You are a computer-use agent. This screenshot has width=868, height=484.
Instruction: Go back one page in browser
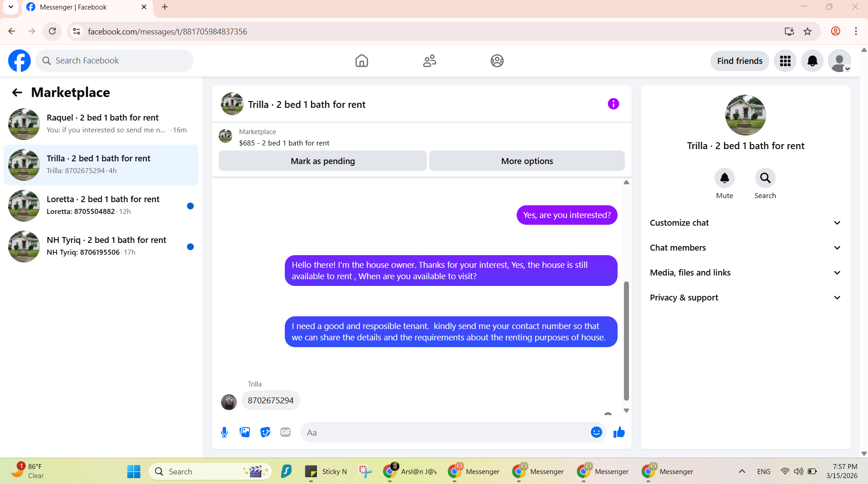pyautogui.click(x=12, y=31)
